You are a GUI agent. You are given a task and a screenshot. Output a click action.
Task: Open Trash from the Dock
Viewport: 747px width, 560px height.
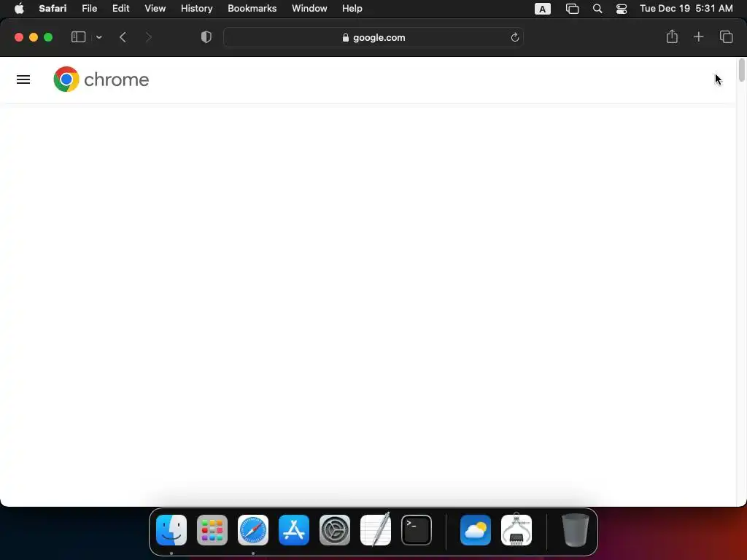tap(576, 529)
